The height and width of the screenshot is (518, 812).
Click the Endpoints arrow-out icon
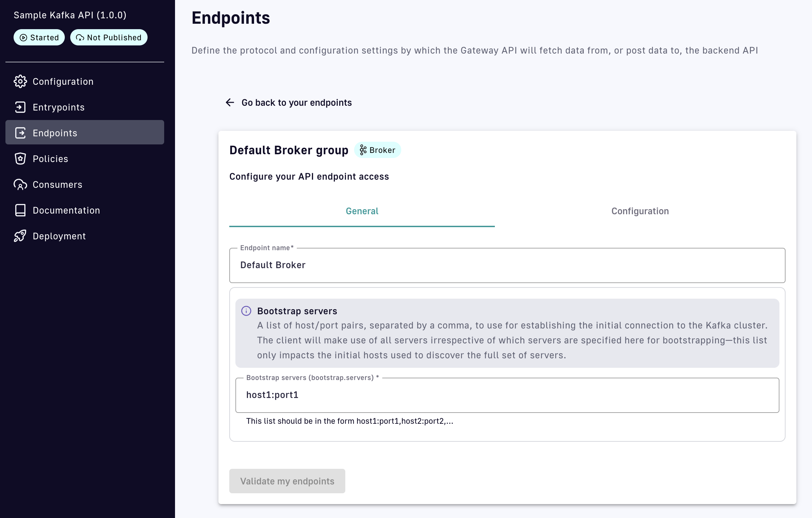point(20,133)
